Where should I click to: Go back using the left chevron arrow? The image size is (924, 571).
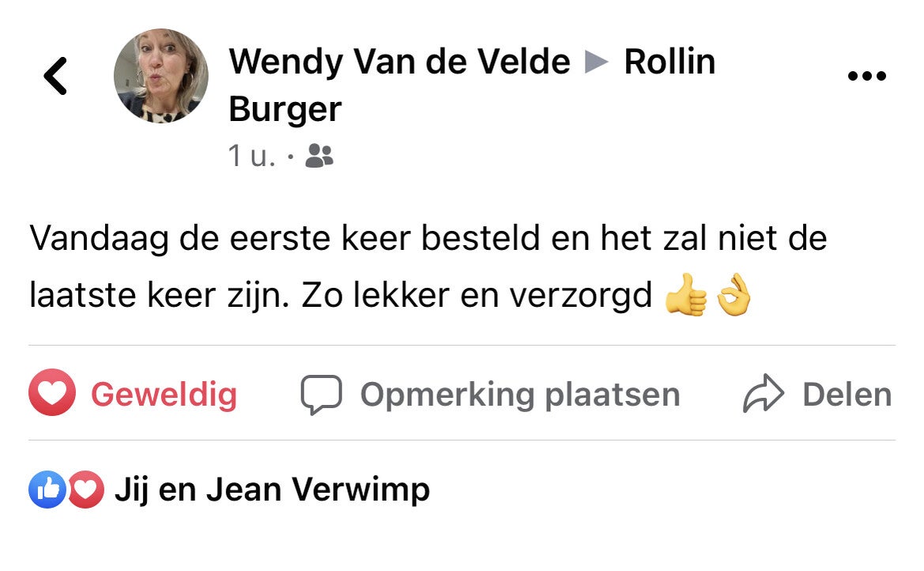(55, 75)
